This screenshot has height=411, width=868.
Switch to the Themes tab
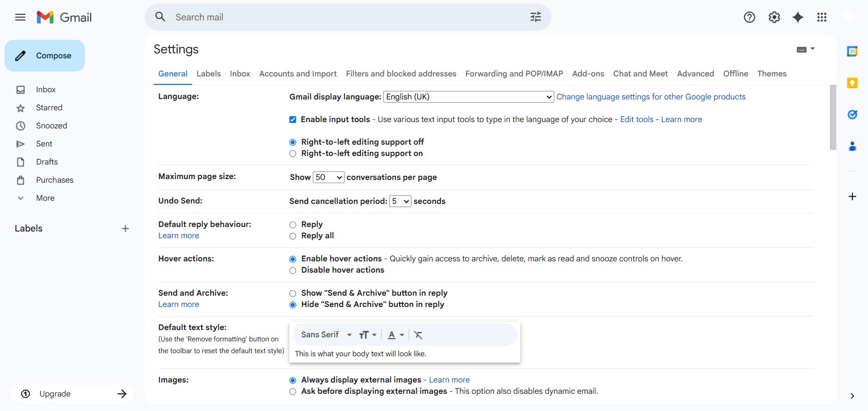pos(772,74)
